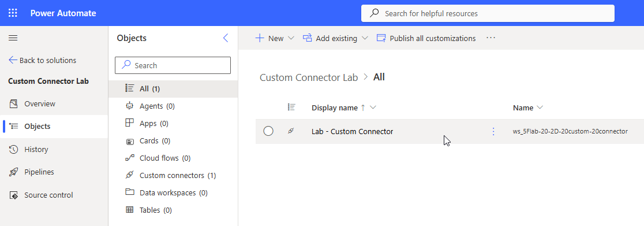Click the All breadcrumb text
This screenshot has width=644, height=226.
coord(379,77)
